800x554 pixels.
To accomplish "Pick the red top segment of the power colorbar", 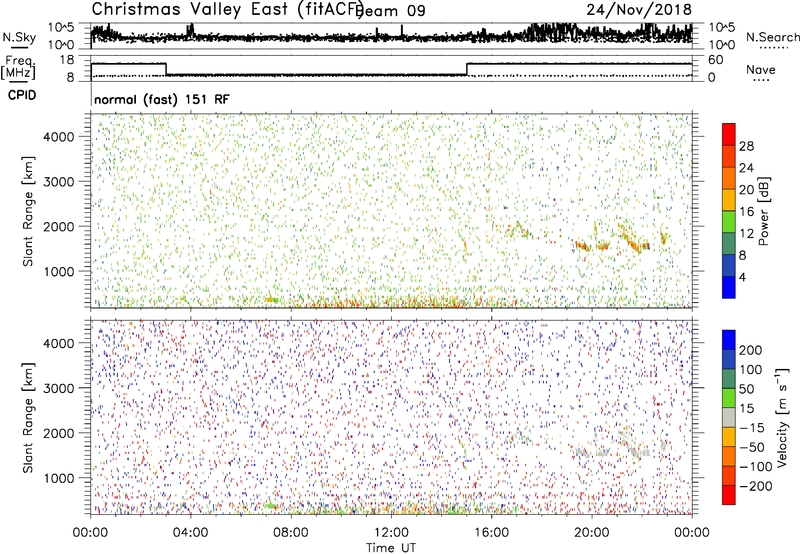I will tap(729, 134).
